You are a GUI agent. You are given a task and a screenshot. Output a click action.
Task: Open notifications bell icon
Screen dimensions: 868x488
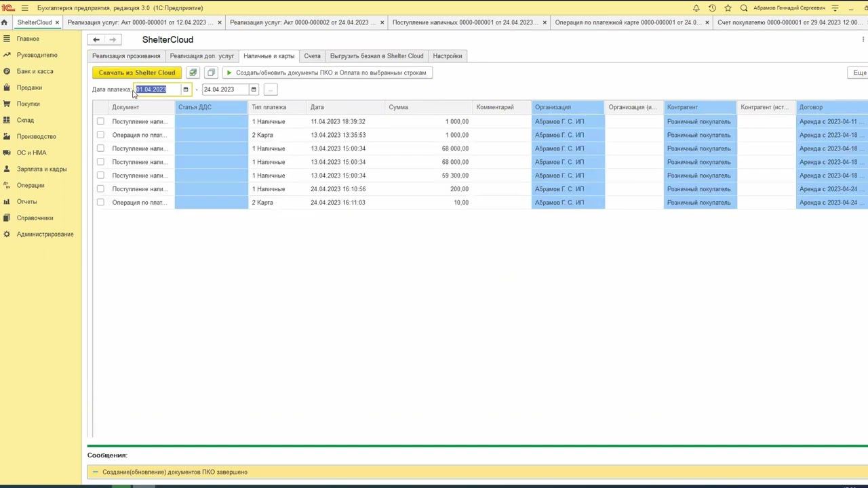pos(696,8)
